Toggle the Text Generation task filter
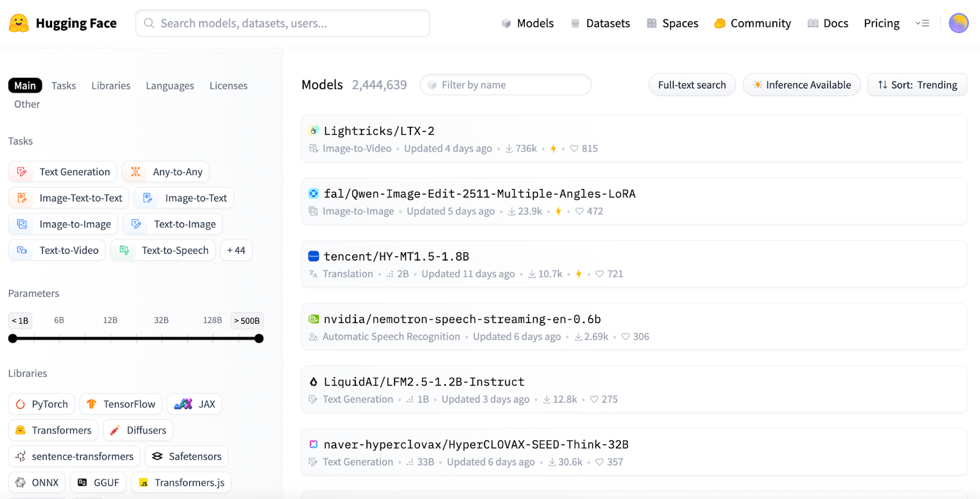 [x=64, y=172]
